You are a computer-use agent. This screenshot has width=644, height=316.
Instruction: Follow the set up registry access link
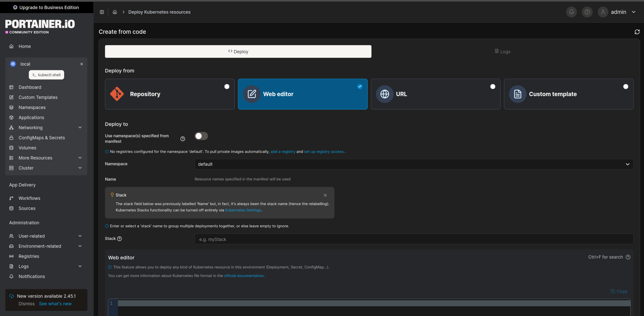pyautogui.click(x=324, y=152)
